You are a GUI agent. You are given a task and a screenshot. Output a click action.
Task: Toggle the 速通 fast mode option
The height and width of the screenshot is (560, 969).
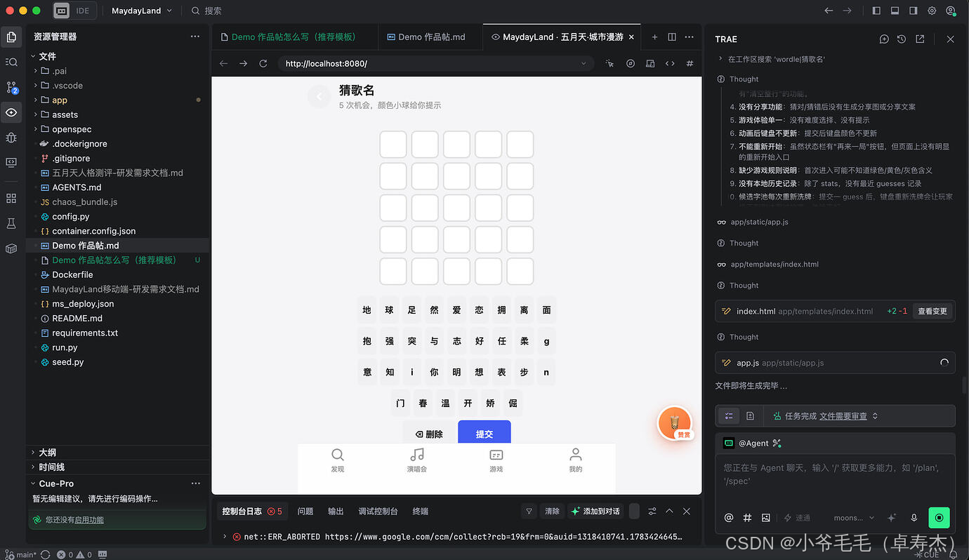797,518
